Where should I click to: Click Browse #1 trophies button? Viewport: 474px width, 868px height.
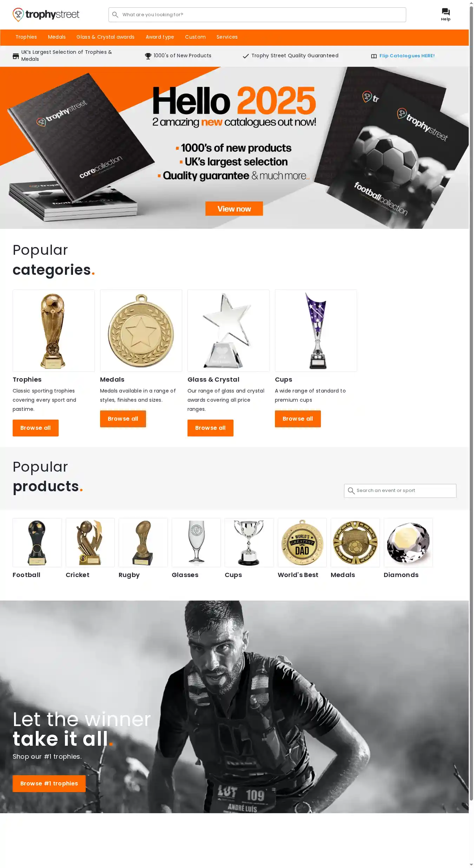49,784
